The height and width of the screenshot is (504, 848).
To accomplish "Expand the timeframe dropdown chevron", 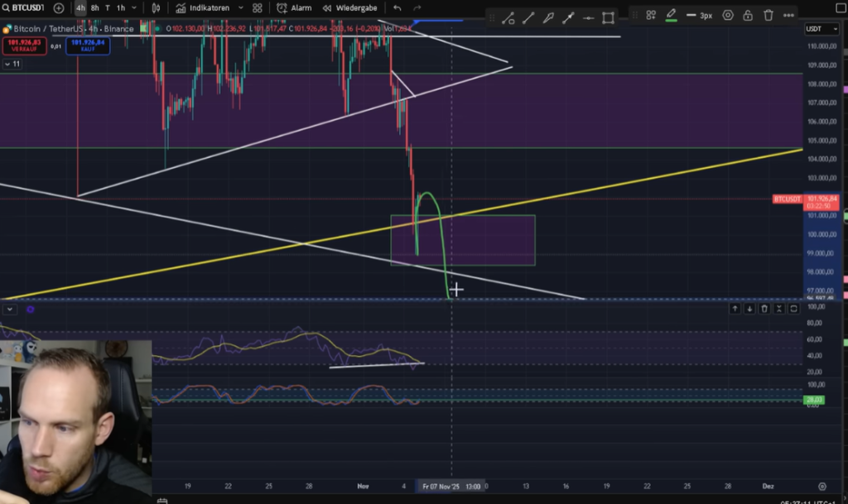I will coord(135,8).
